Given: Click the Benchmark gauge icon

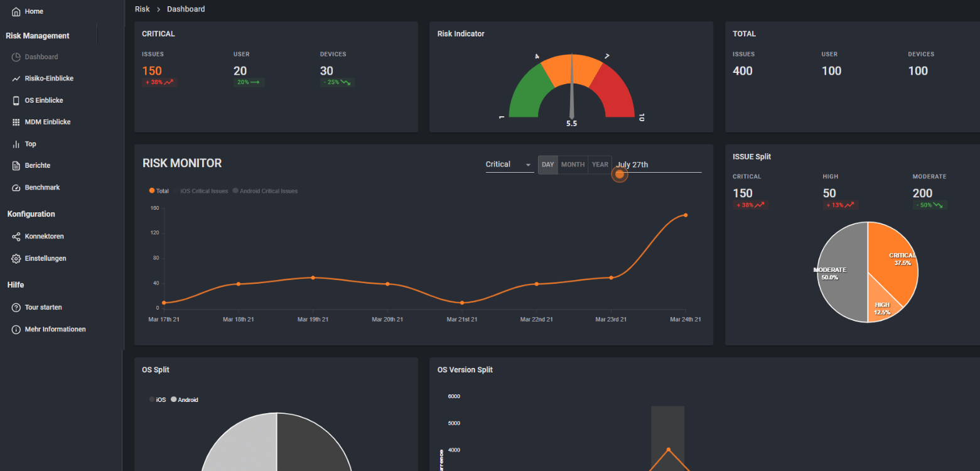Looking at the screenshot, I should coord(16,188).
